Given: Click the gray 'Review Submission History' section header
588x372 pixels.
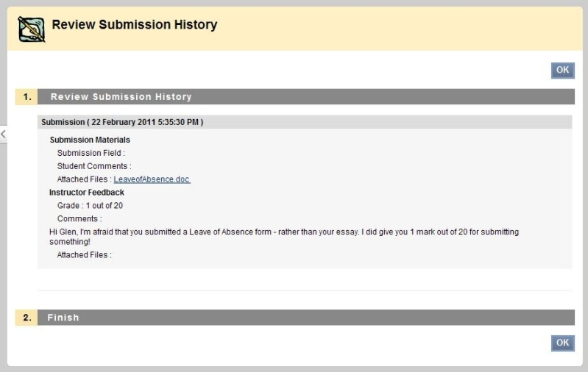Looking at the screenshot, I should pyautogui.click(x=306, y=96).
